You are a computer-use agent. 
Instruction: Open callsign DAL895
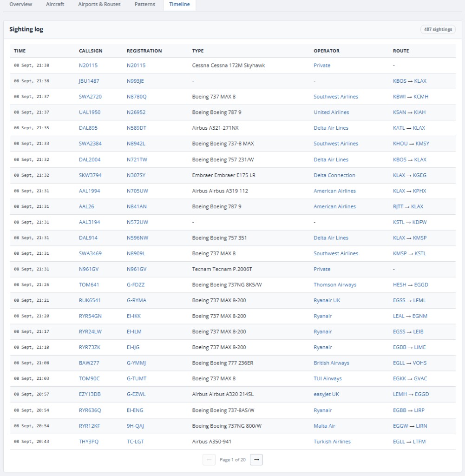[x=88, y=128]
